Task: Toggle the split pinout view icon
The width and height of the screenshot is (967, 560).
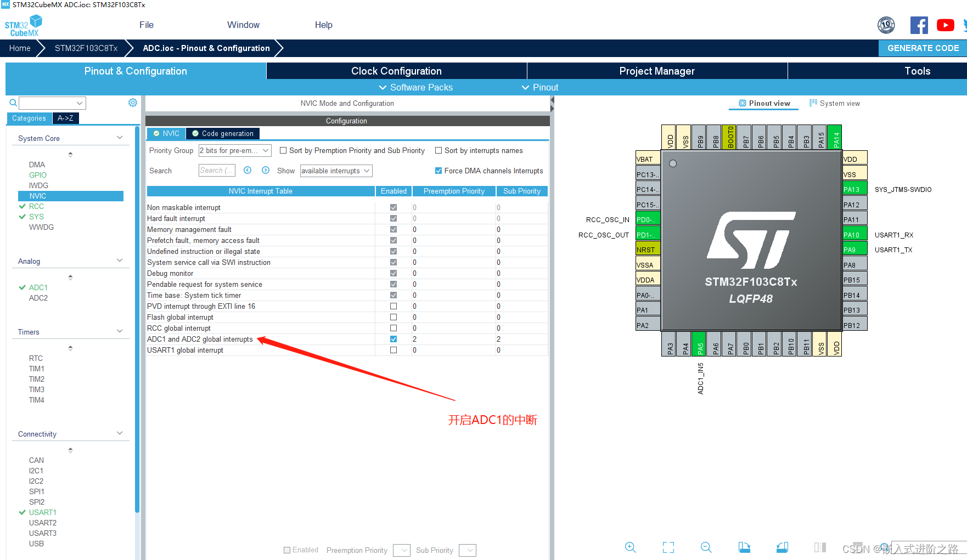Action: pyautogui.click(x=820, y=547)
